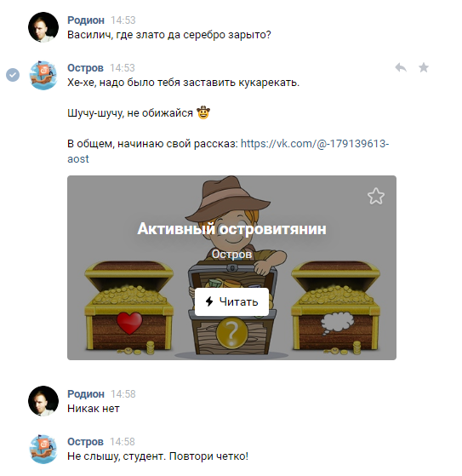Deselect the checkmark beside Остров's 14:53 message

[x=13, y=75]
